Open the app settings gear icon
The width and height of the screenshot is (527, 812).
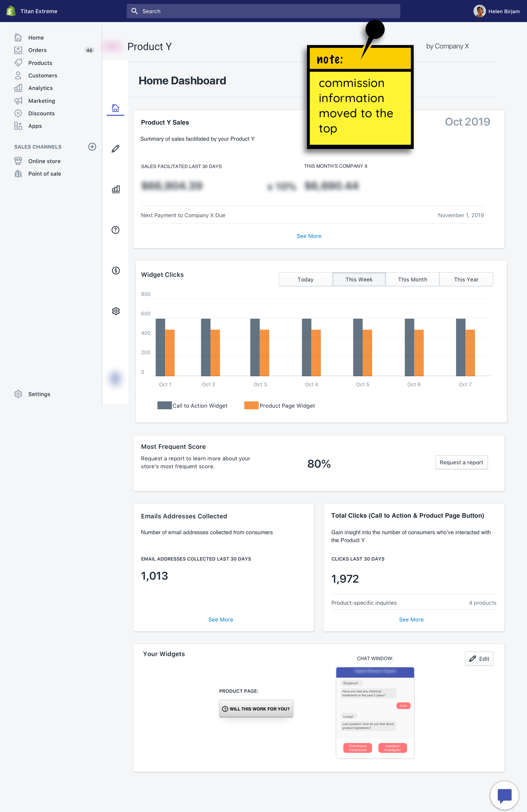[x=116, y=311]
